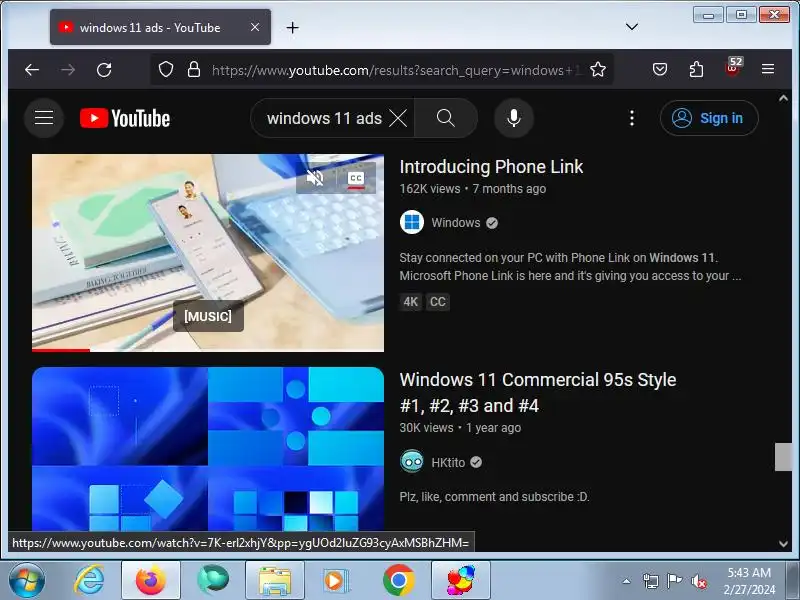
Task: Expand the list all tabs chevron
Action: coord(632,27)
